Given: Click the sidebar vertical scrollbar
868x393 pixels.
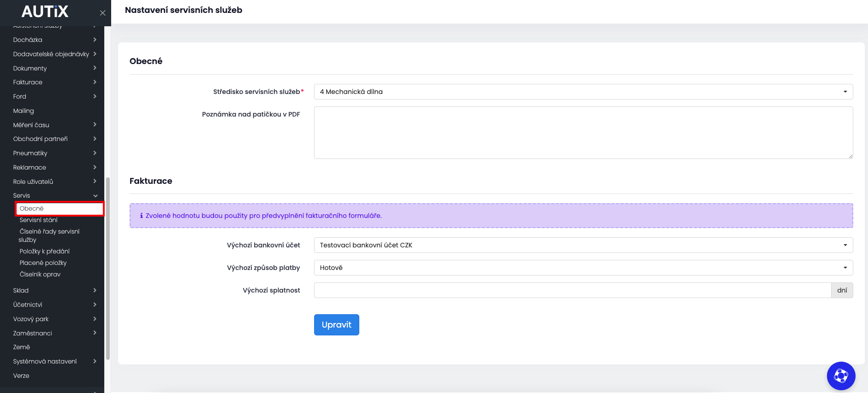Looking at the screenshot, I should coord(108,267).
